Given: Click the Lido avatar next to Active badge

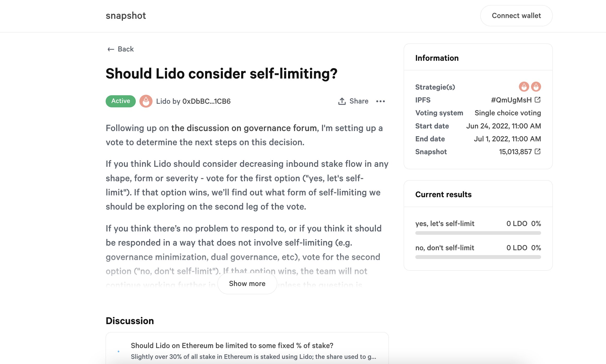Looking at the screenshot, I should point(146,101).
